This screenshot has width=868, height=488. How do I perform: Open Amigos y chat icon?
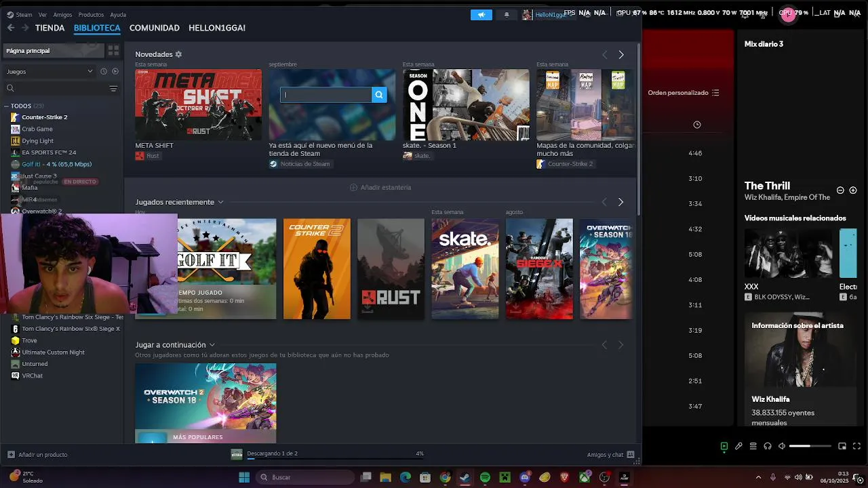pos(631,455)
